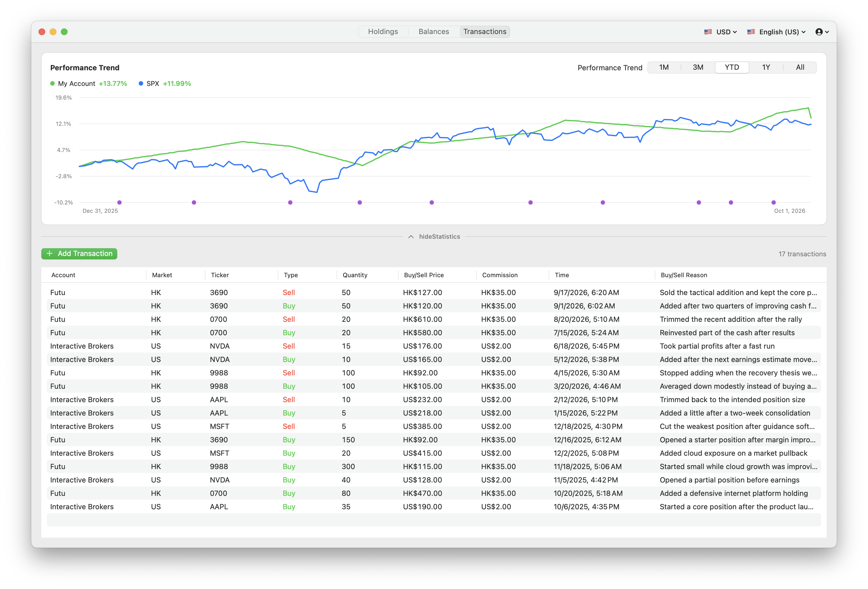Select the YTD performance range
The height and width of the screenshot is (589, 868).
point(732,67)
